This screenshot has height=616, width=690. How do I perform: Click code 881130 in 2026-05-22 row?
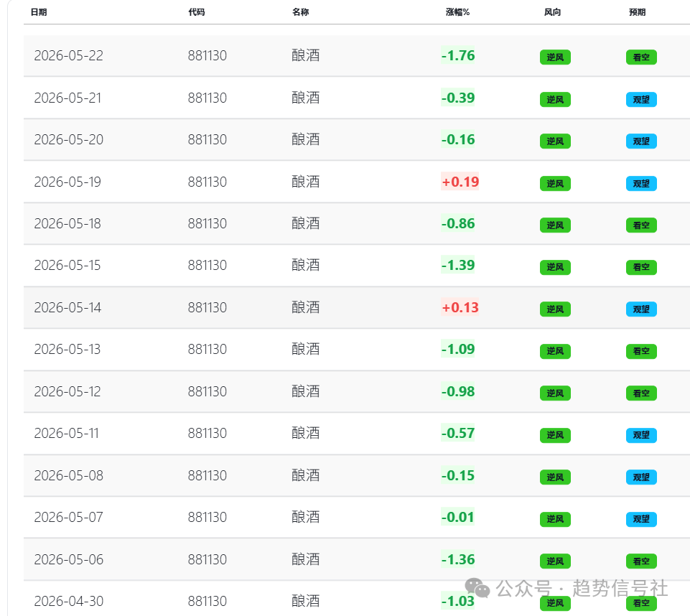tap(208, 55)
